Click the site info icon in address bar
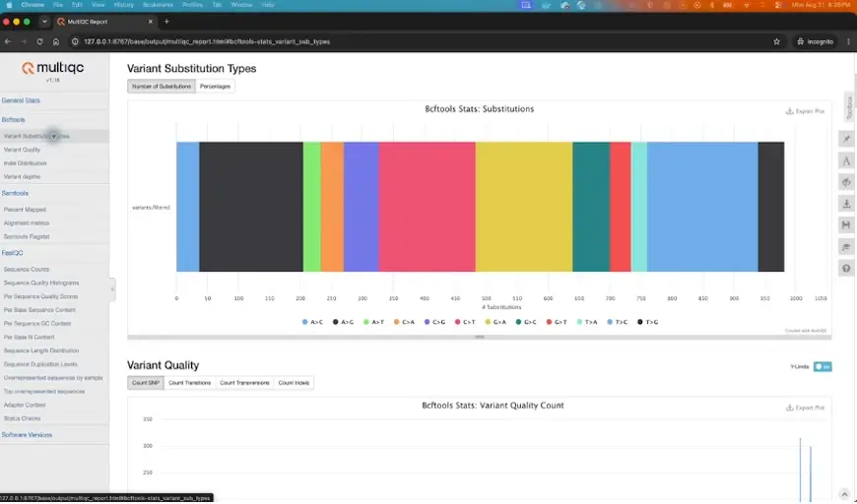 (x=76, y=41)
